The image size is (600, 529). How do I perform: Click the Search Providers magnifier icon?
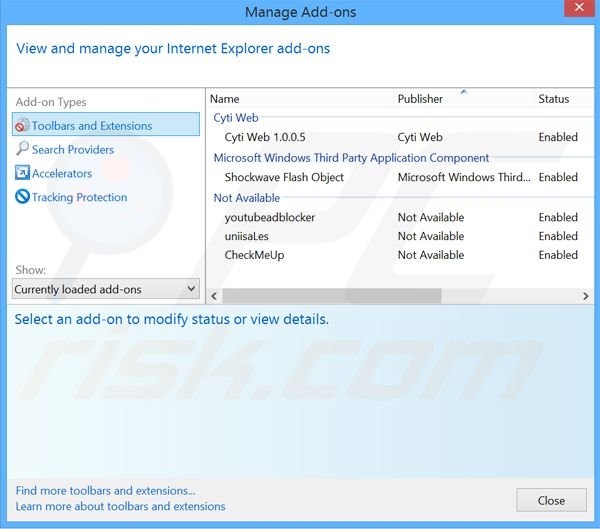click(22, 149)
